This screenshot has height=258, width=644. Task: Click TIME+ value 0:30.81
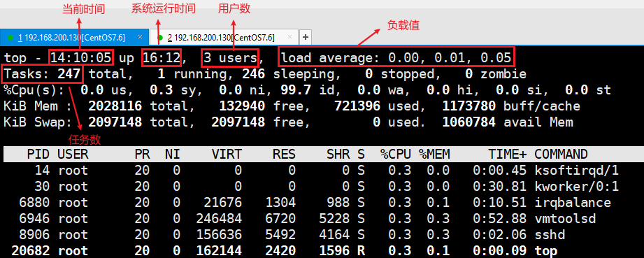pos(499,187)
